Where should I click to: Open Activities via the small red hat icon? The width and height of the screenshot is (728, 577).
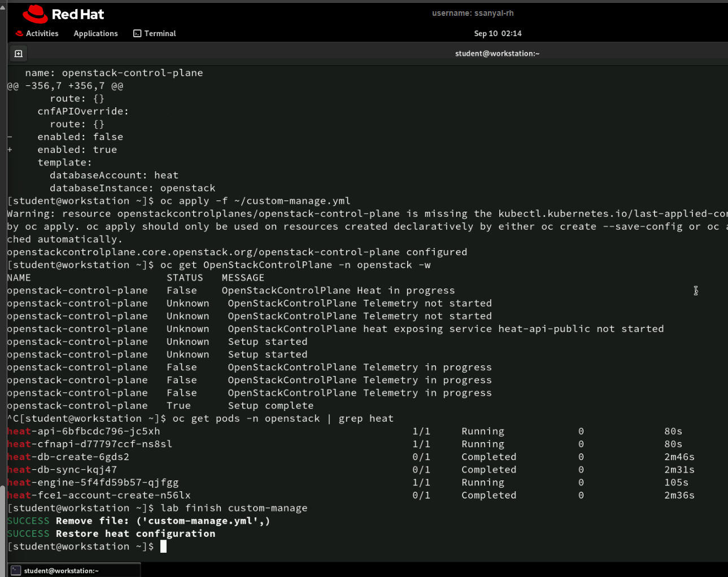pos(19,33)
